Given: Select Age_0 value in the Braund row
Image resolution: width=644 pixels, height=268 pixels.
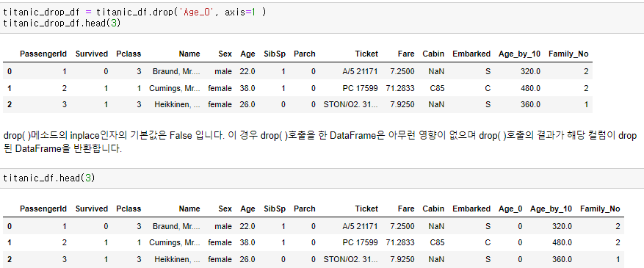Looking at the screenshot, I should (x=520, y=227).
